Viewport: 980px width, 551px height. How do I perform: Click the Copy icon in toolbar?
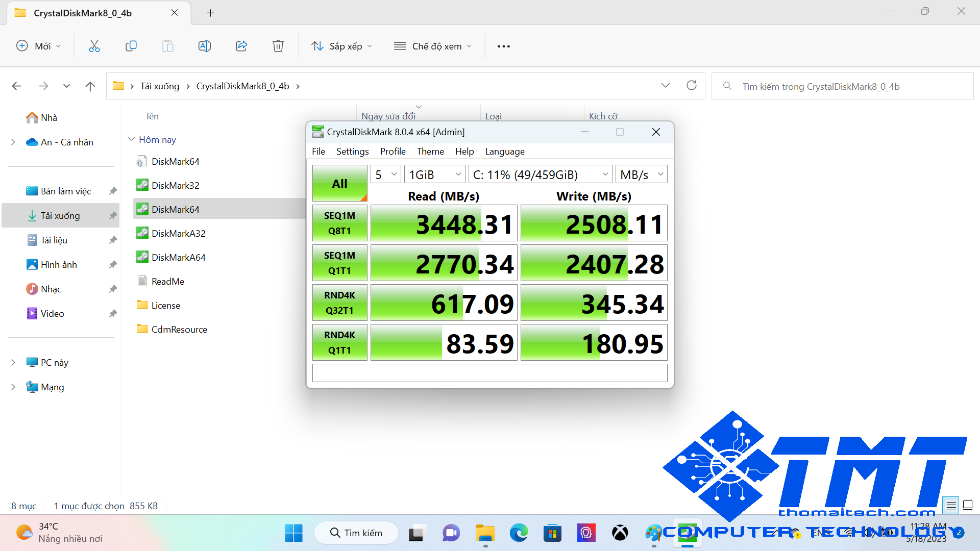click(131, 46)
